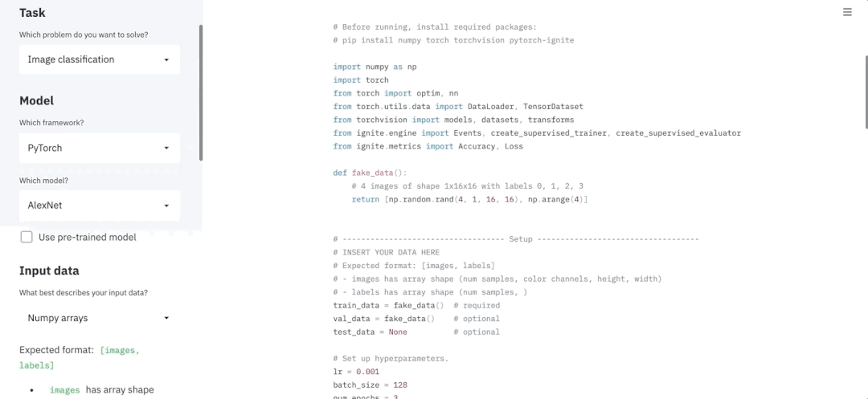
Task: Click the green '[images,' expected format code text
Action: coord(120,350)
